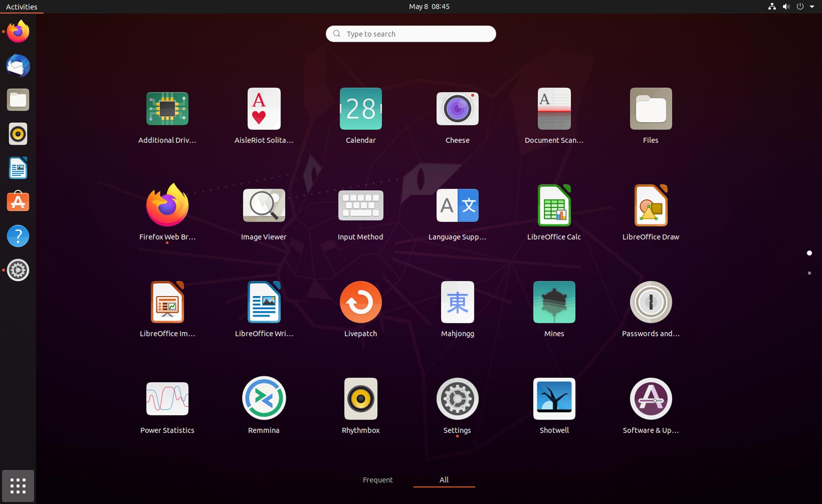822x504 pixels.
Task: Open Language Support
Action: pyautogui.click(x=457, y=206)
